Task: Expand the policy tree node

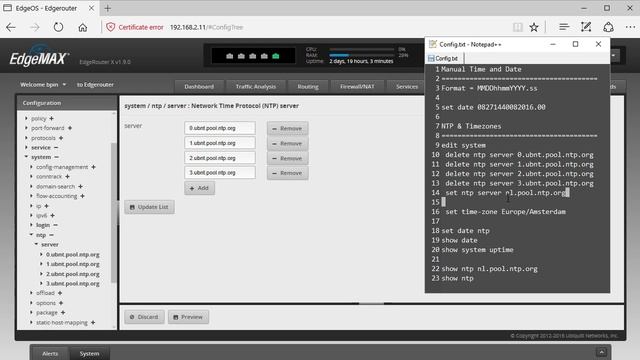Action: click(x=27, y=118)
